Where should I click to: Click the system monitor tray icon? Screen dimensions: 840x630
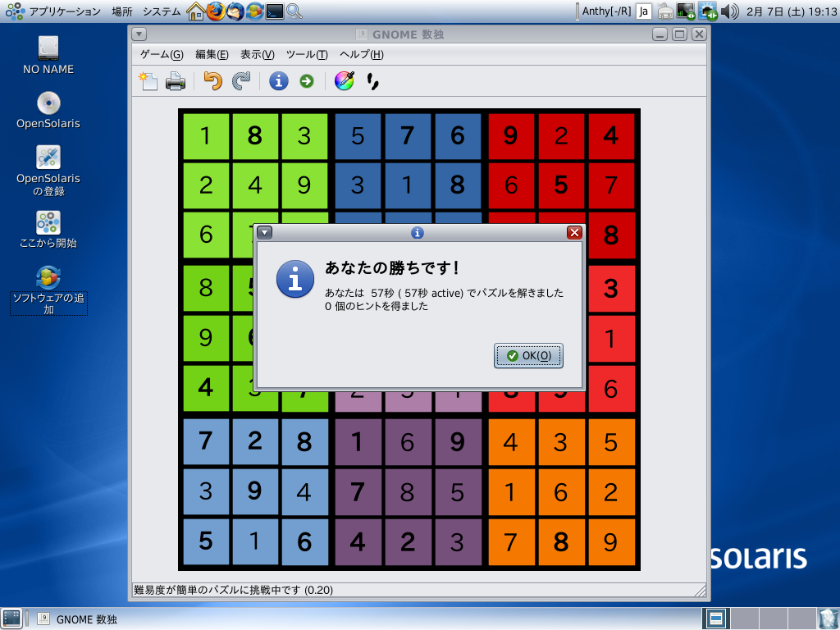[x=686, y=11]
